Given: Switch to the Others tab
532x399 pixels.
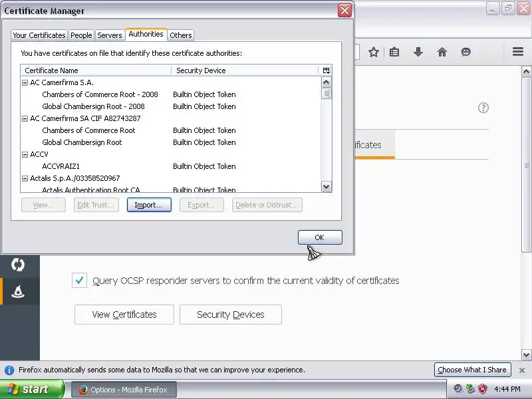Looking at the screenshot, I should point(181,35).
